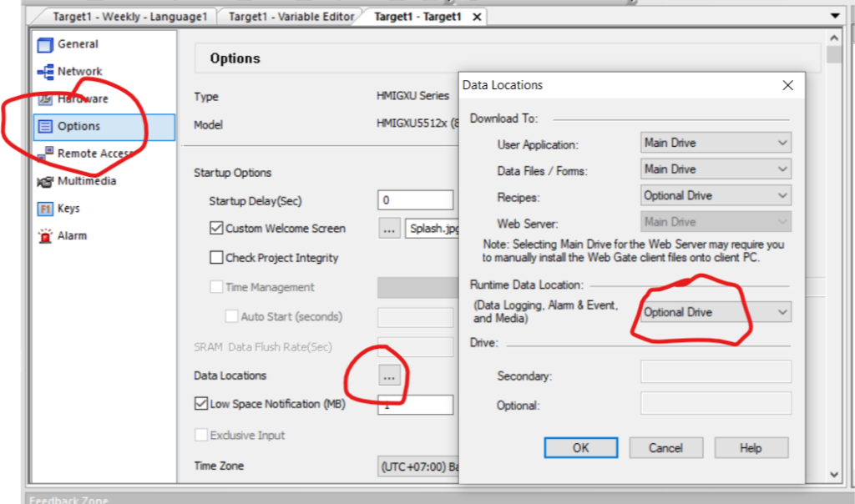Select the Options list icon

[45, 127]
